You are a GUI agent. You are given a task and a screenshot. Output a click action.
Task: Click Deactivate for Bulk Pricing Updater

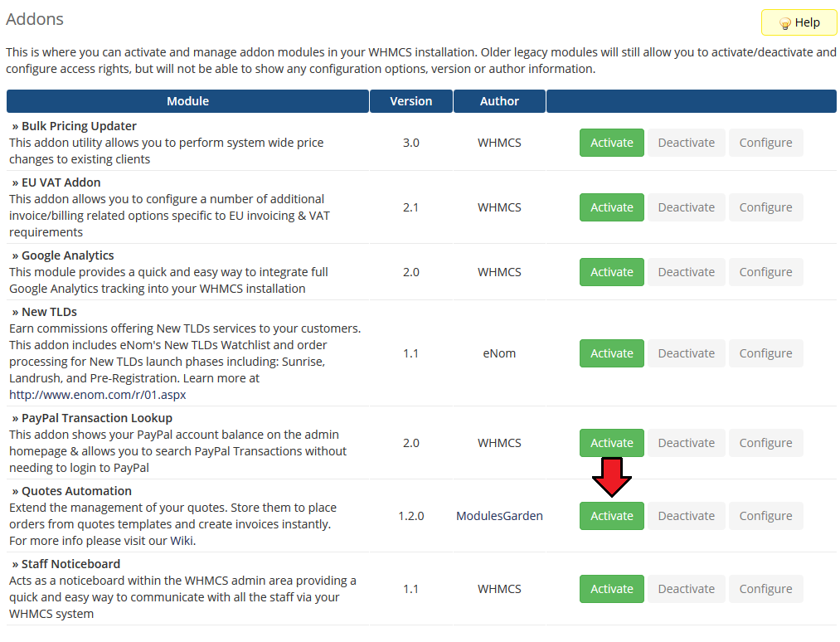[687, 143]
